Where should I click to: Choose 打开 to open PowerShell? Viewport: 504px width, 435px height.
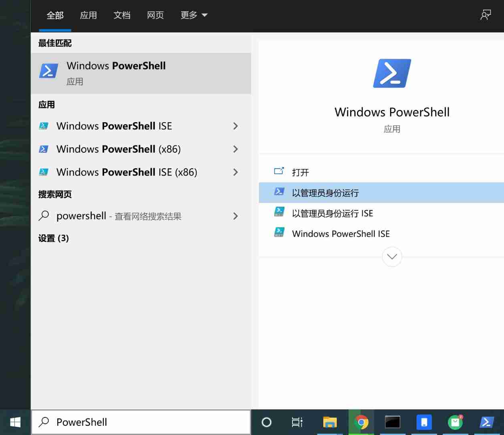click(x=381, y=172)
